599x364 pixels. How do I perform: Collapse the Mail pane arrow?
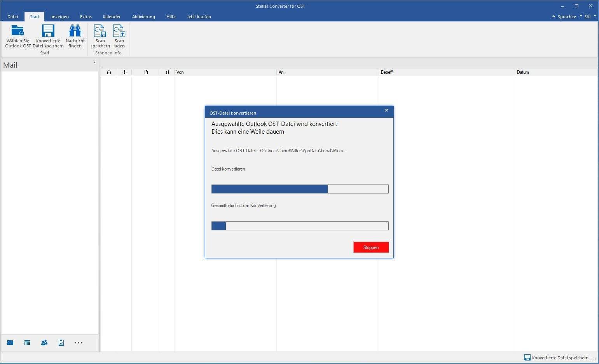[x=94, y=63]
